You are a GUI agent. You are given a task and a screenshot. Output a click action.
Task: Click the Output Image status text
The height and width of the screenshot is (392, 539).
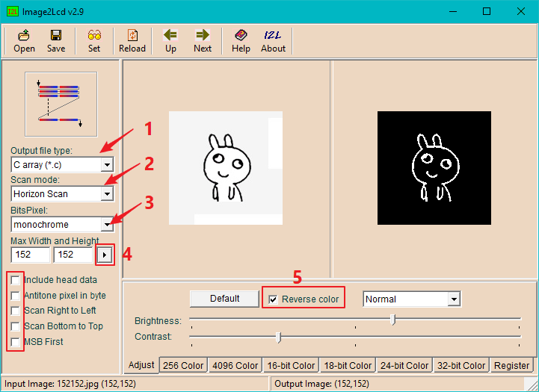pyautogui.click(x=321, y=384)
